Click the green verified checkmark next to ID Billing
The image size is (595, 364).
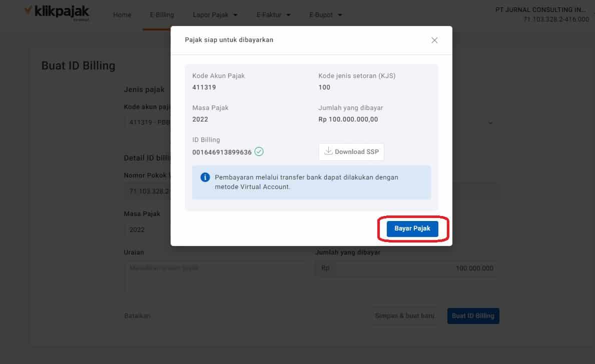259,151
